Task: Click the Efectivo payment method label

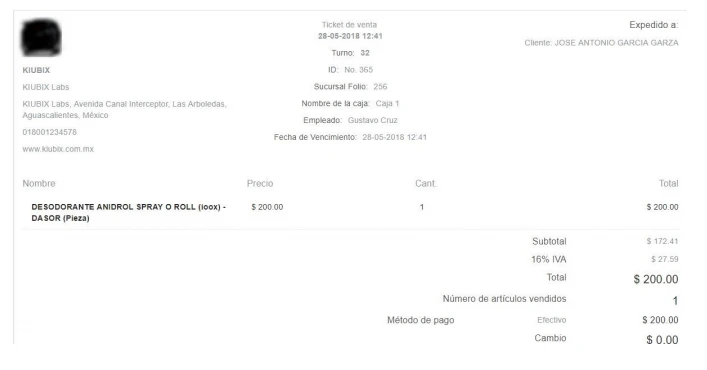Action: [x=551, y=320]
